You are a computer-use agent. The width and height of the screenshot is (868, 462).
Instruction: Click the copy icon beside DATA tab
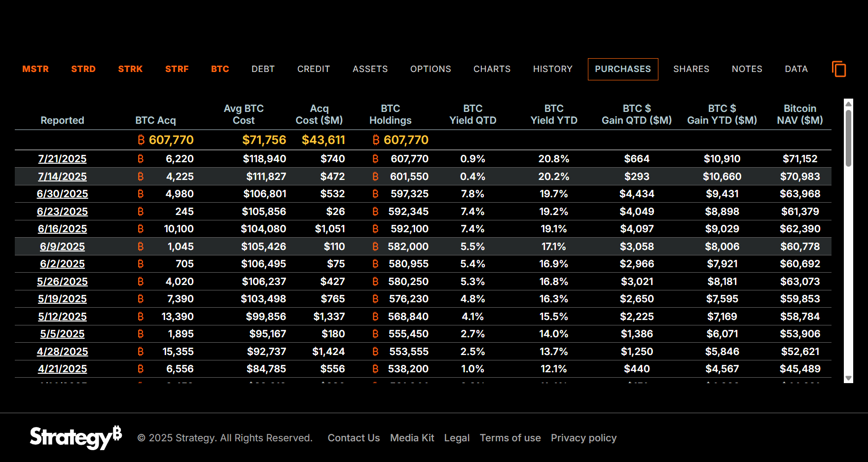coord(839,69)
